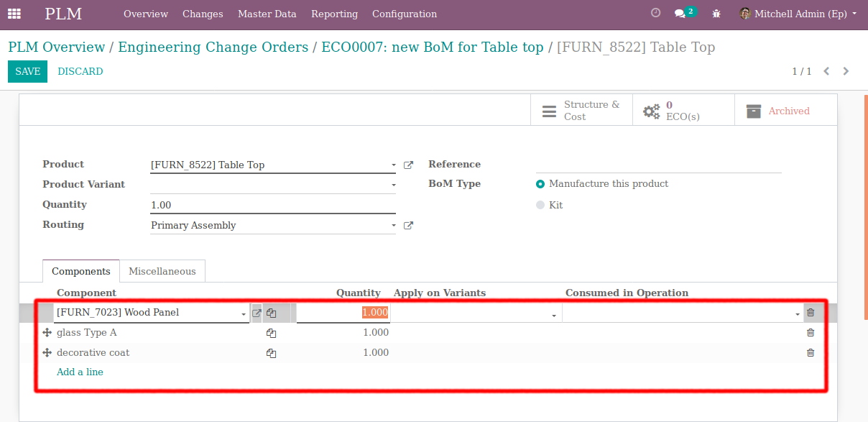
Task: Delete the glass Type A line
Action: (811, 333)
